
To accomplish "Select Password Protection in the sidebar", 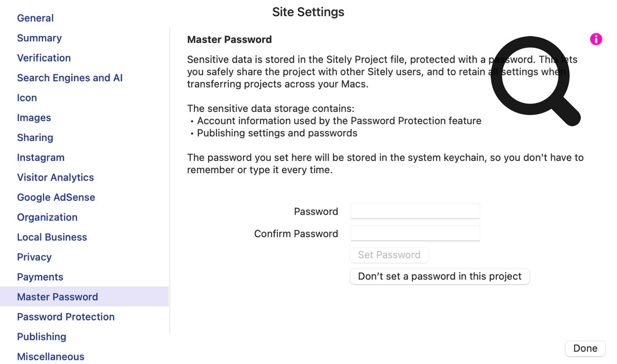I will coord(66,317).
